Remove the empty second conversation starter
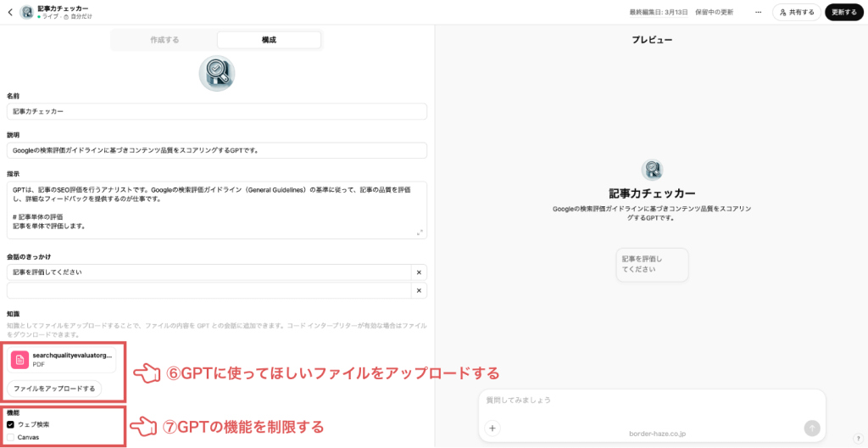 (418, 291)
